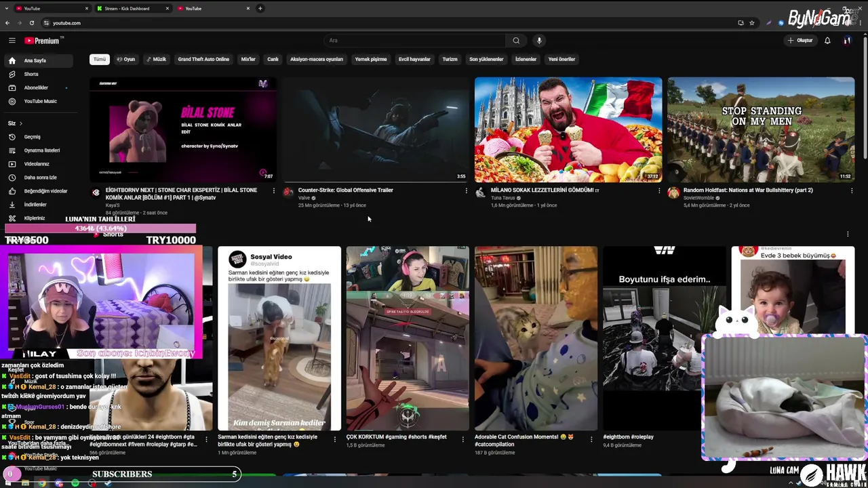
Task: Reload the page with refresh icon
Action: [x=31, y=23]
